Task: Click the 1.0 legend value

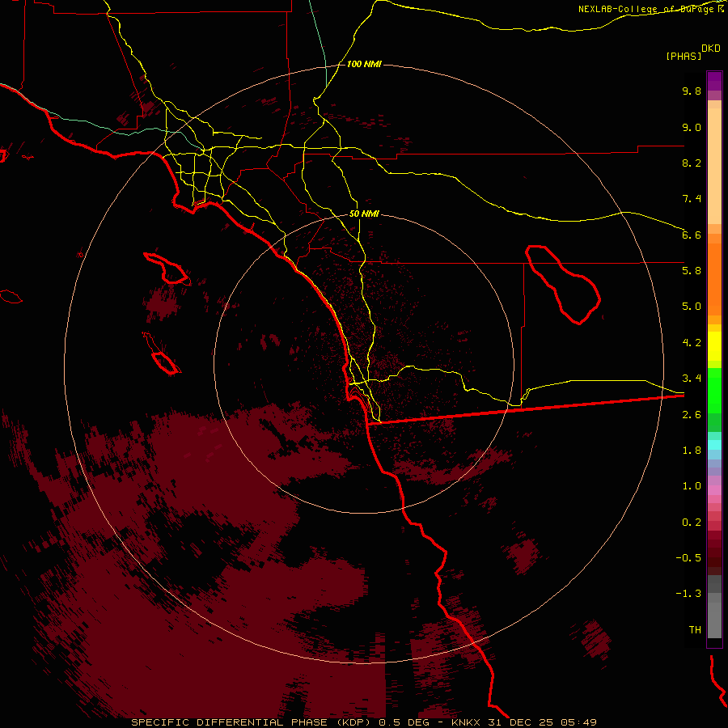Action: 692,486
